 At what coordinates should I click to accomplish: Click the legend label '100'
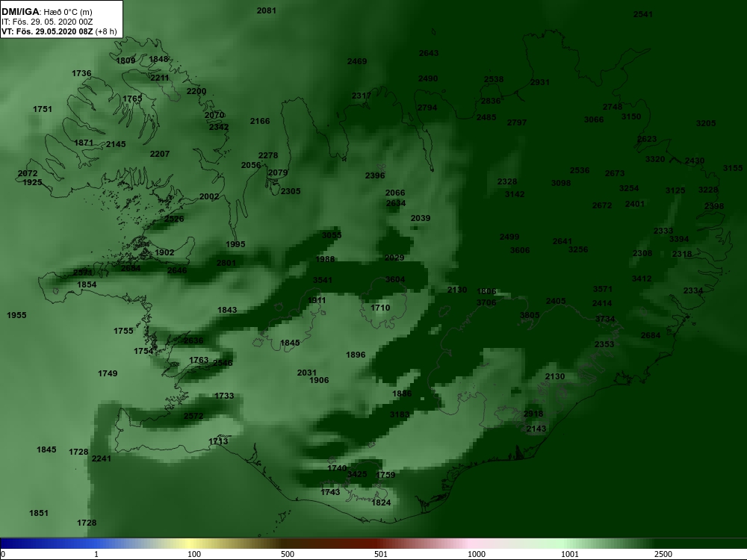pos(194,554)
